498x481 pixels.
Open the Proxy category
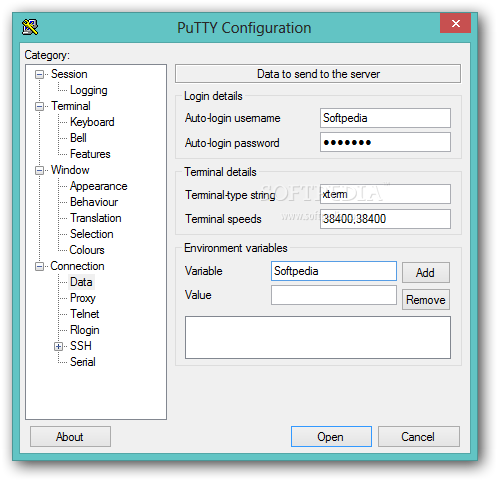pos(83,298)
